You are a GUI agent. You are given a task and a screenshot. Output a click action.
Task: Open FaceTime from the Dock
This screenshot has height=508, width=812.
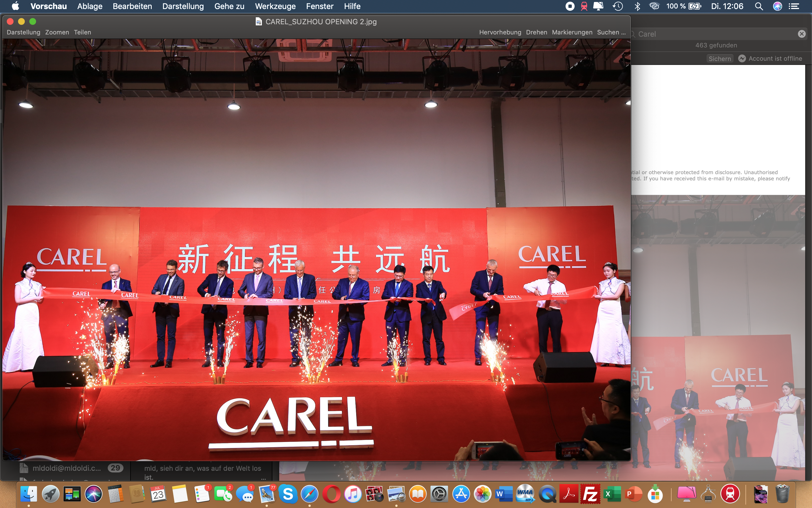(223, 494)
